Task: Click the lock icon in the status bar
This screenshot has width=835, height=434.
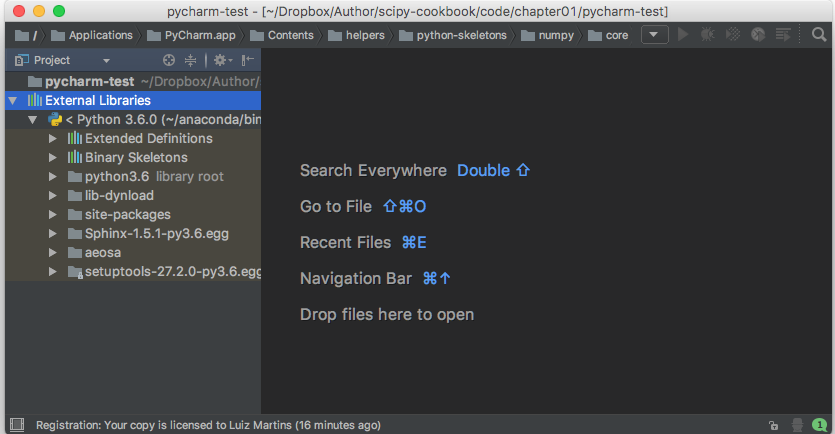Action: 773,425
